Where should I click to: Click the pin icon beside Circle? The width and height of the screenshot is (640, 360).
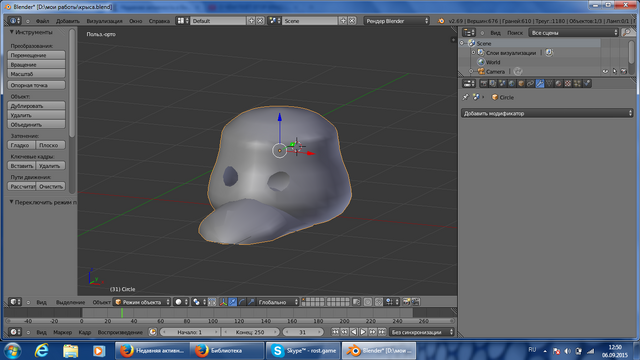pyautogui.click(x=466, y=97)
